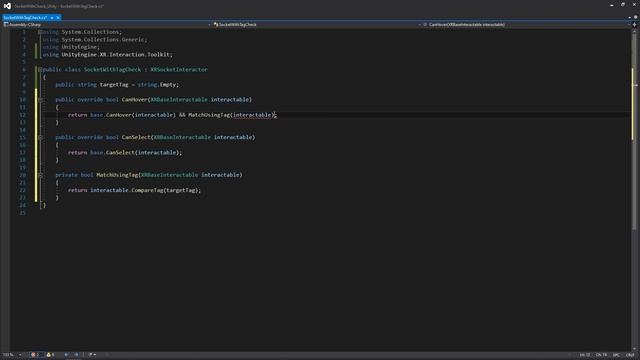Click 'UnityEngine.XR.Interaction.Toolkit' using line

(x=117, y=54)
